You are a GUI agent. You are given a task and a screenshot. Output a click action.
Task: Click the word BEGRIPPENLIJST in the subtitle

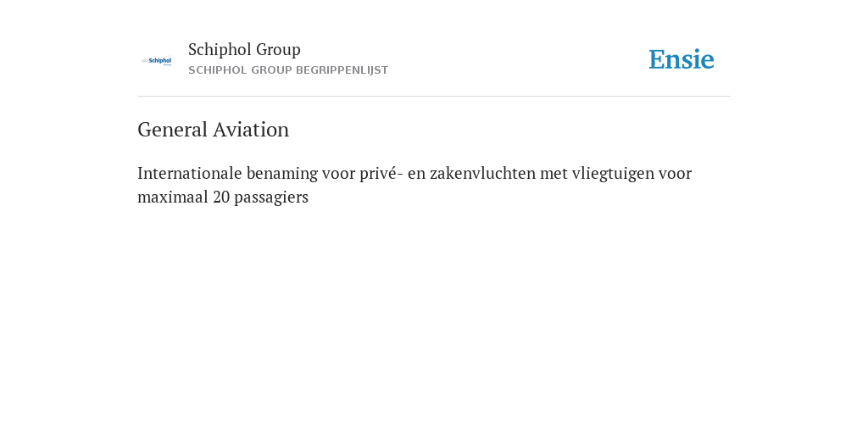(x=342, y=70)
